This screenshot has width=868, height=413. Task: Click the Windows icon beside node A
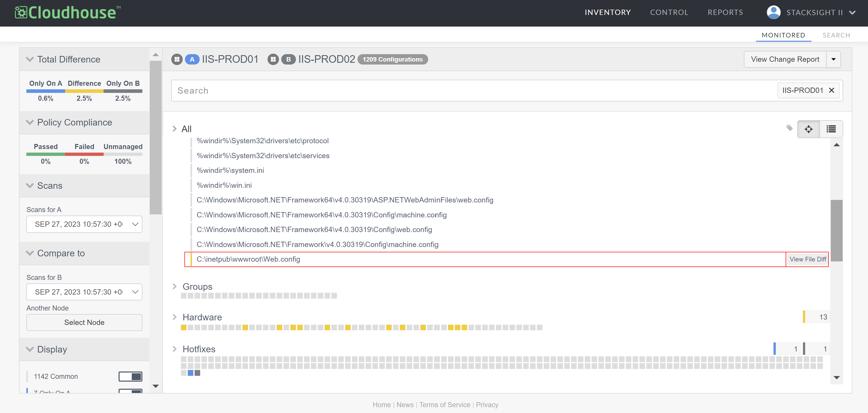177,59
